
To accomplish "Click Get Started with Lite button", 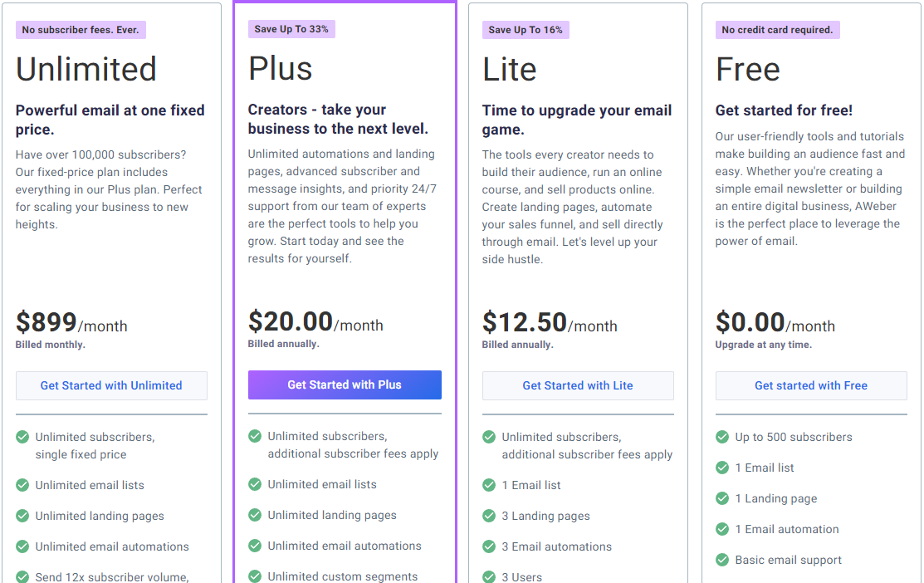I will (578, 385).
